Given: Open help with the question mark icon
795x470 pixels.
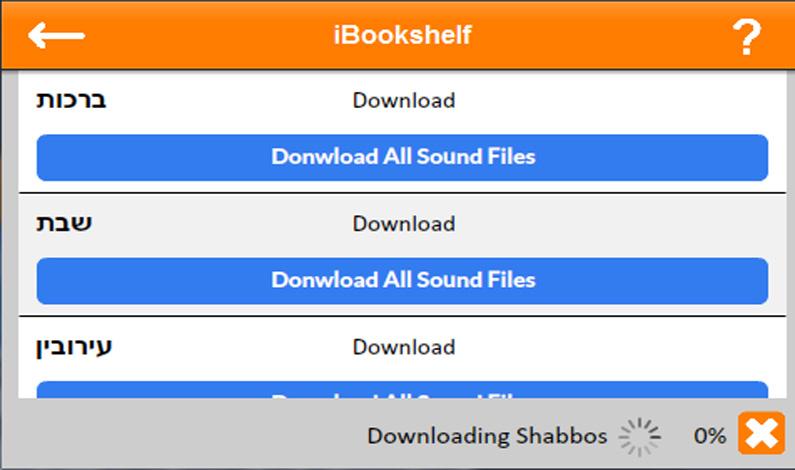Looking at the screenshot, I should click(x=746, y=37).
